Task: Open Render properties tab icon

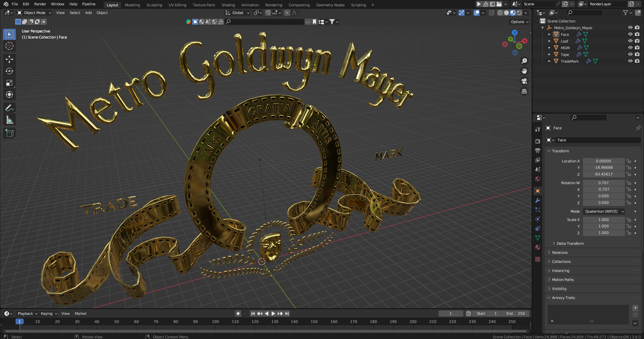Action: (x=538, y=141)
